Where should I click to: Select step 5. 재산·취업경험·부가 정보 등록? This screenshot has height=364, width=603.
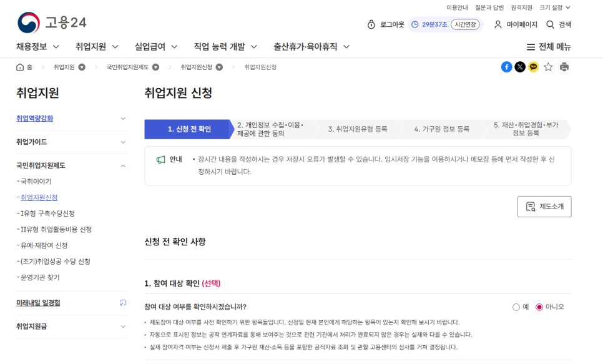(526, 129)
